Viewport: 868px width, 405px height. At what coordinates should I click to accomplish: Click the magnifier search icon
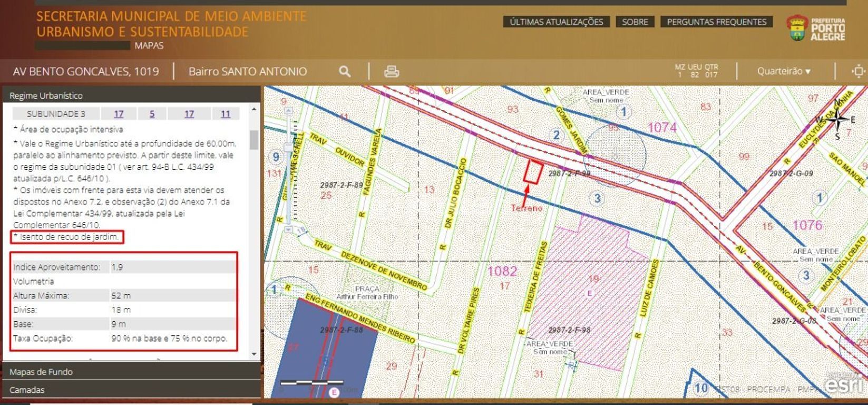345,71
